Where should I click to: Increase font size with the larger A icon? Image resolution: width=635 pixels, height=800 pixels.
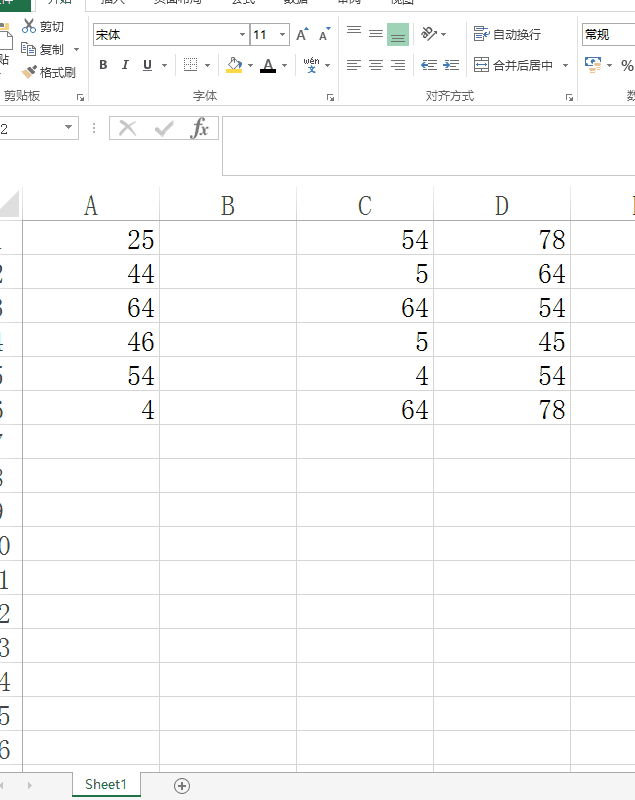click(302, 34)
